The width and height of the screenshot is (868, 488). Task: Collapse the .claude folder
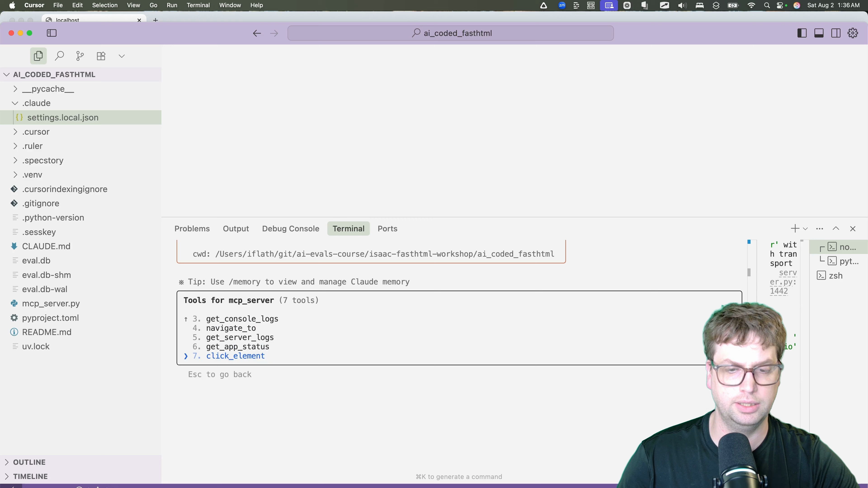tap(15, 103)
